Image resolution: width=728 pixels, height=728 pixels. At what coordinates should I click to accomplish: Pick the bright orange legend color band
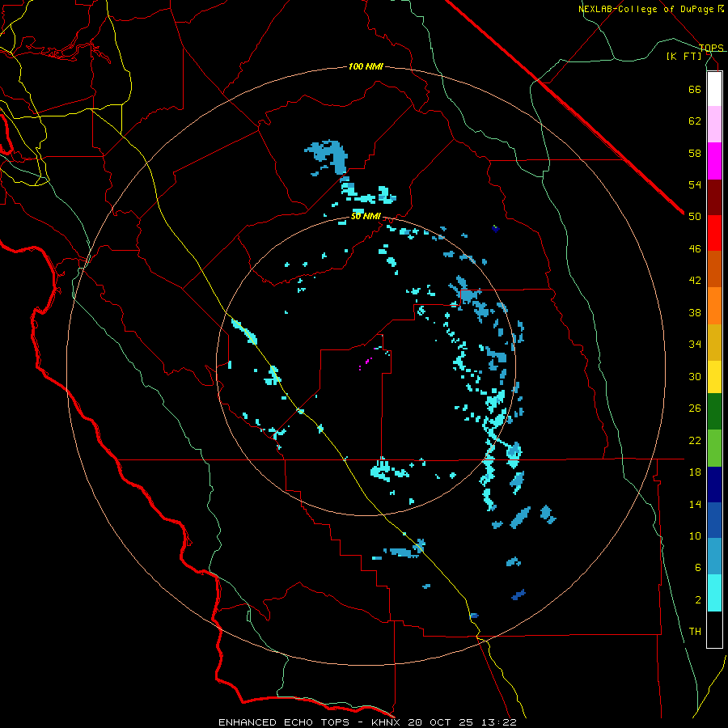(714, 306)
